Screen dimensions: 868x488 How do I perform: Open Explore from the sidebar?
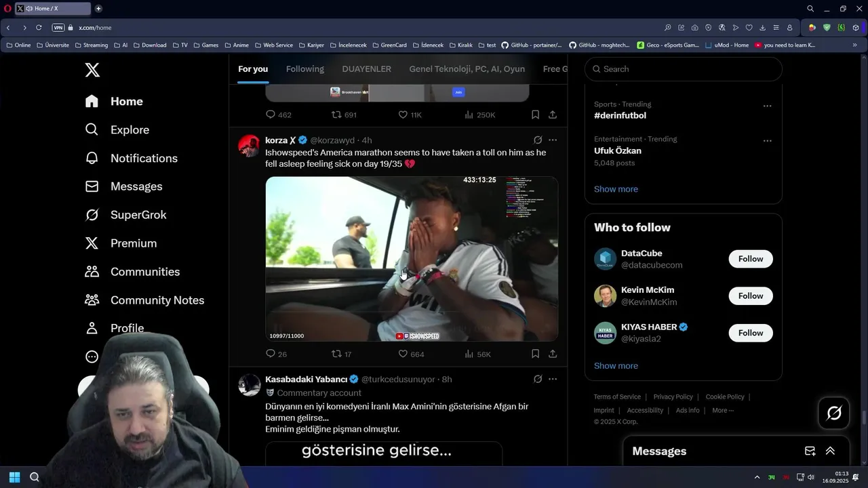117,129
